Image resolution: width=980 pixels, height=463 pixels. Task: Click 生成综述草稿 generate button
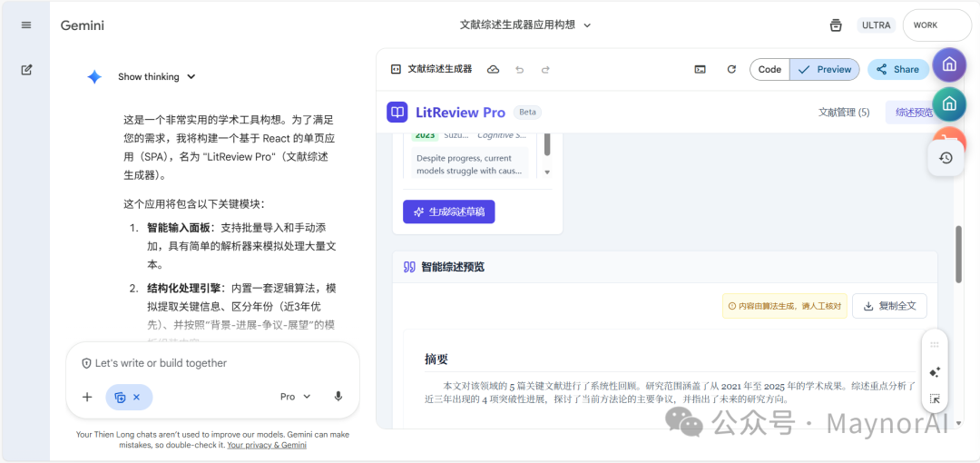(x=449, y=212)
